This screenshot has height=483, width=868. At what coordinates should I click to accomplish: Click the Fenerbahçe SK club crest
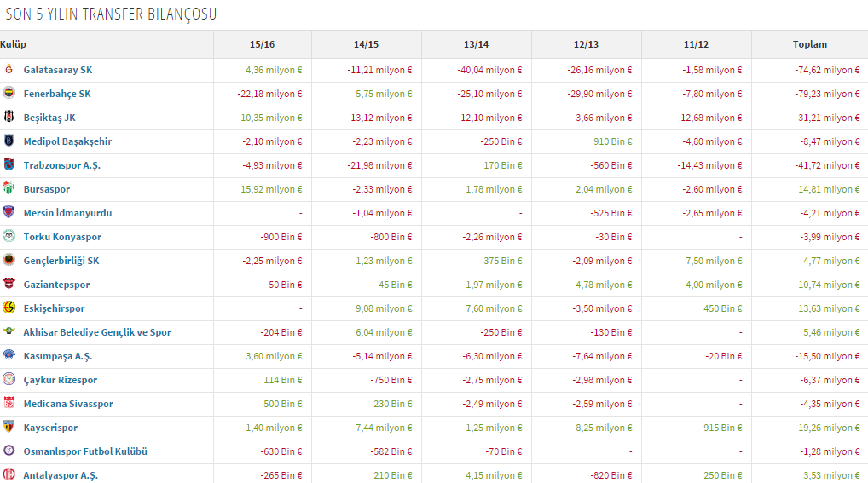pyautogui.click(x=9, y=93)
